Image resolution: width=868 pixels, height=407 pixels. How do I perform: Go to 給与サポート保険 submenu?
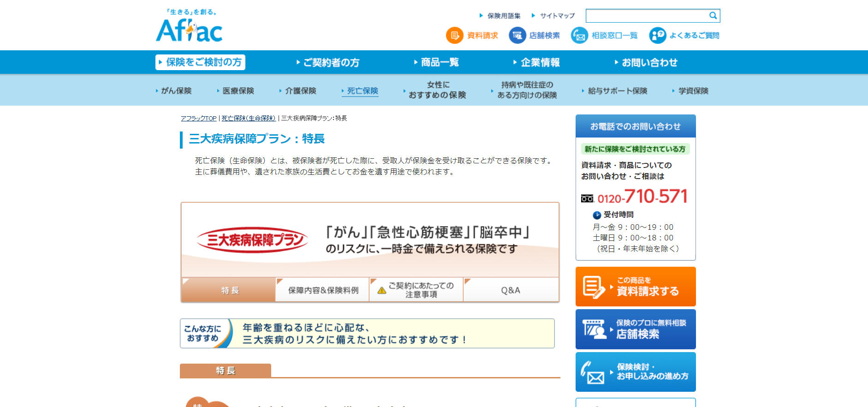tap(615, 91)
